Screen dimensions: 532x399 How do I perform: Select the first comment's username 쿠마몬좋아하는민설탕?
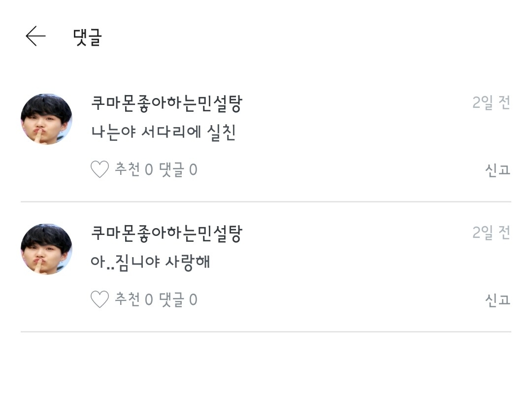click(166, 104)
